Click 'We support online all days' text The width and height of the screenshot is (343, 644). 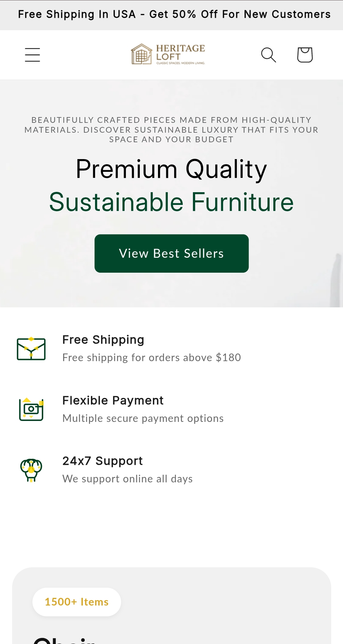tap(127, 479)
